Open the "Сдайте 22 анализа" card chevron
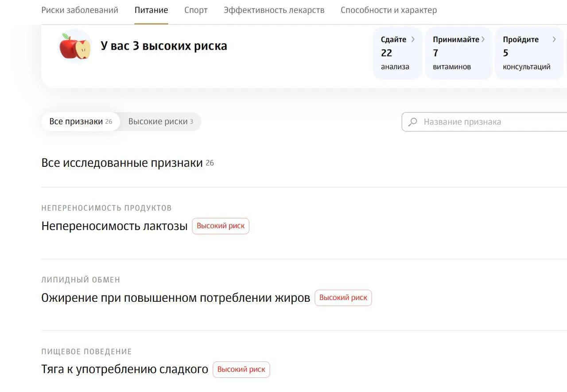The width and height of the screenshot is (567, 392). [413, 39]
